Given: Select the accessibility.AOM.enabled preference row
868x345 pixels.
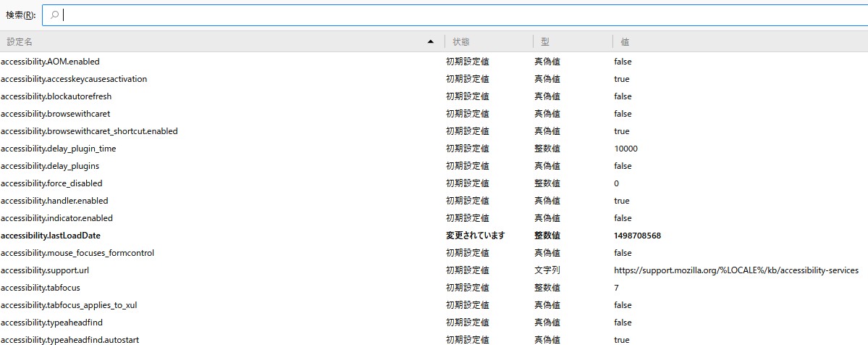Looking at the screenshot, I should pos(51,62).
